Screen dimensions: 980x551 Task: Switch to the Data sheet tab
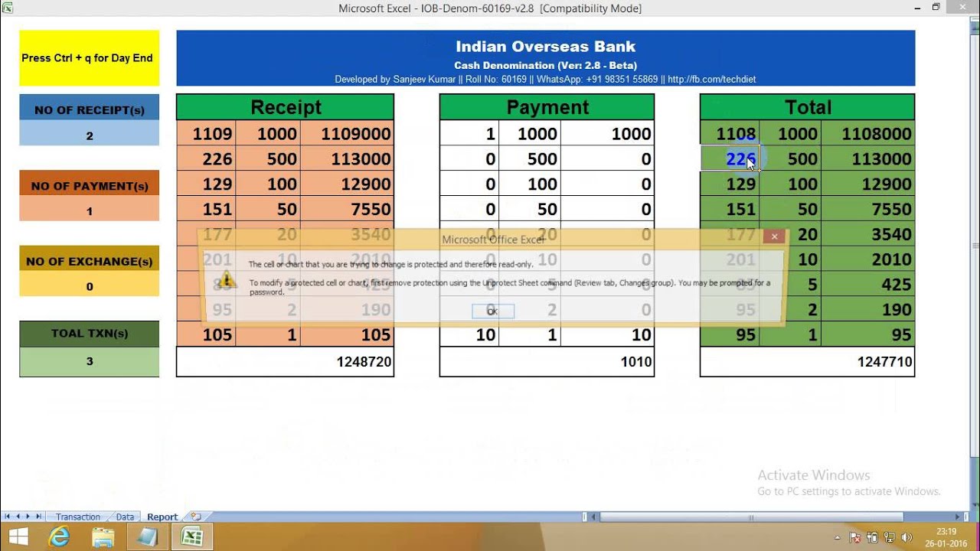coord(125,517)
